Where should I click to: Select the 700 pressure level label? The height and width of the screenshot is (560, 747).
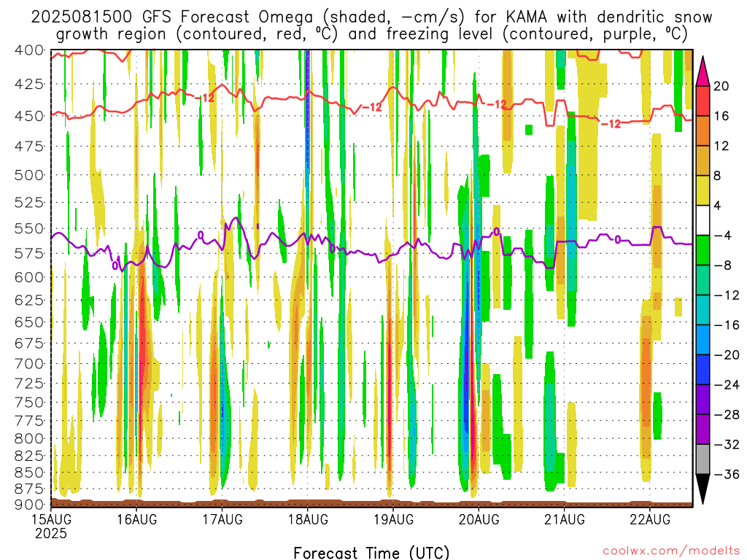click(29, 363)
